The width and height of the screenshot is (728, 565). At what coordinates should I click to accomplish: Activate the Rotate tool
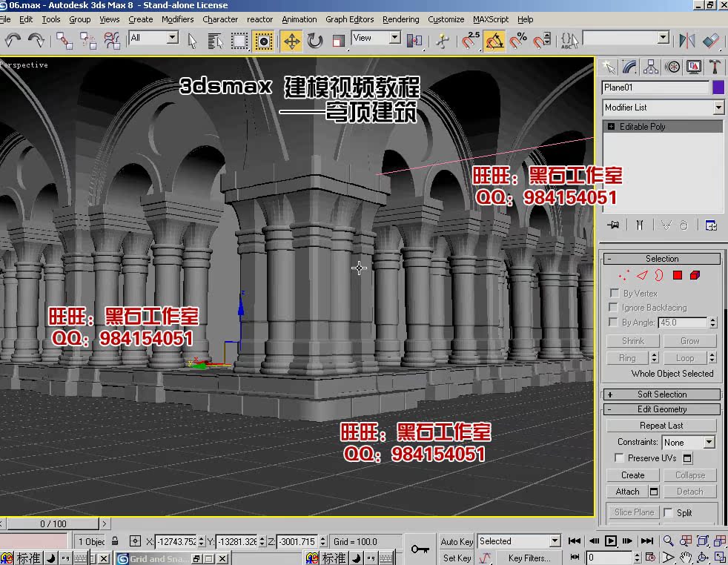pos(315,41)
